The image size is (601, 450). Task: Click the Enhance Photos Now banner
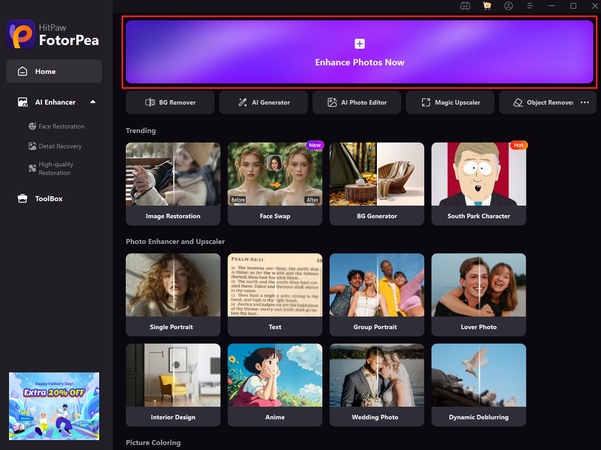coord(360,52)
